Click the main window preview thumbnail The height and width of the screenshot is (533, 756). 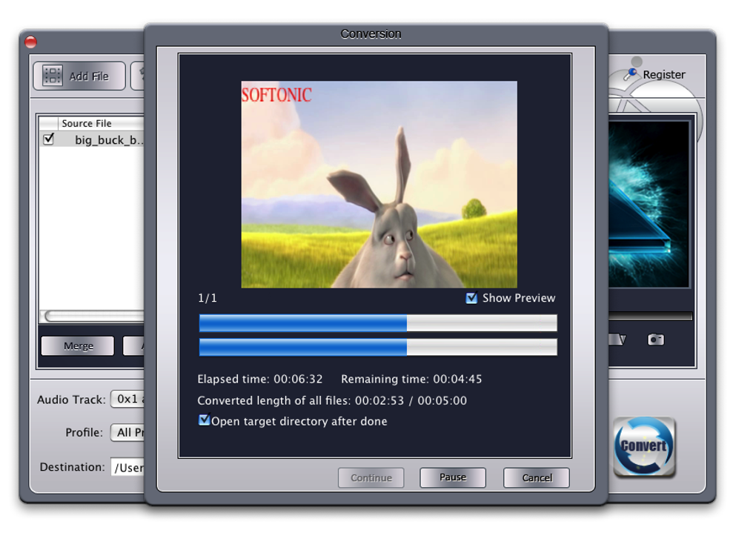[649, 204]
